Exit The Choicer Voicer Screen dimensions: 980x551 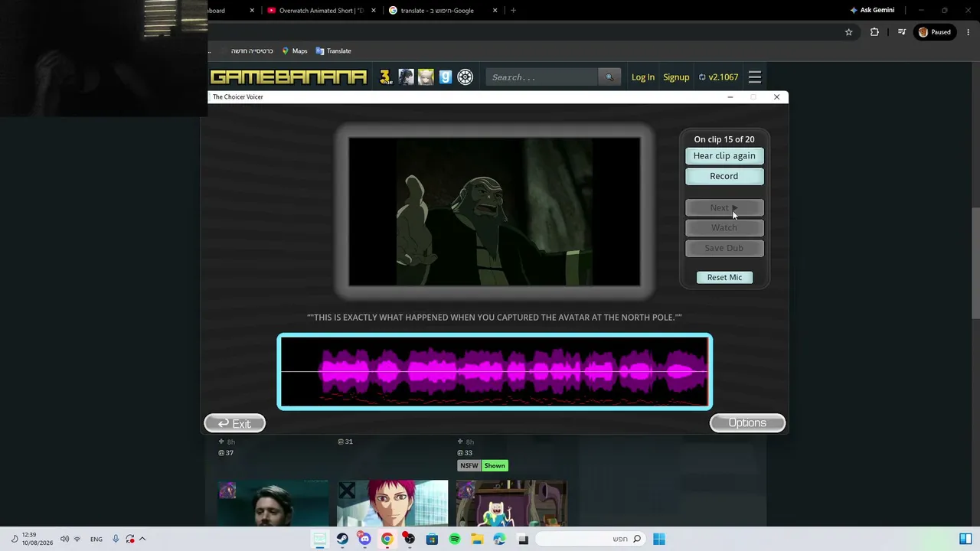(235, 423)
